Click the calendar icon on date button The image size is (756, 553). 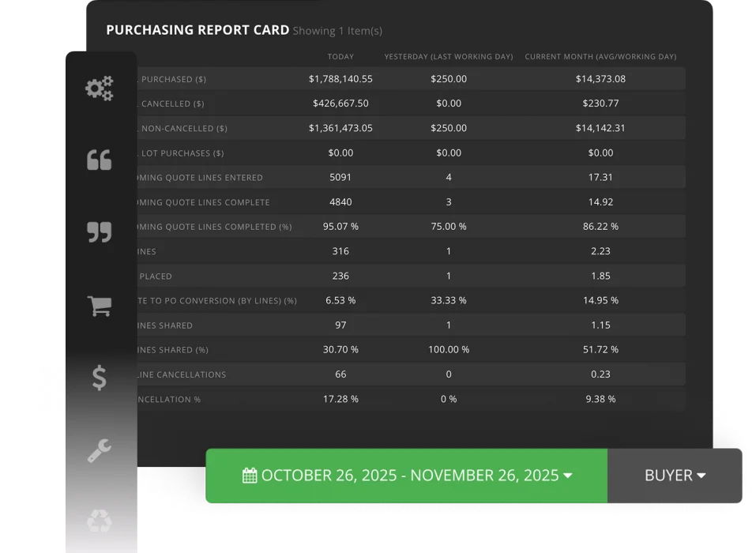(250, 476)
